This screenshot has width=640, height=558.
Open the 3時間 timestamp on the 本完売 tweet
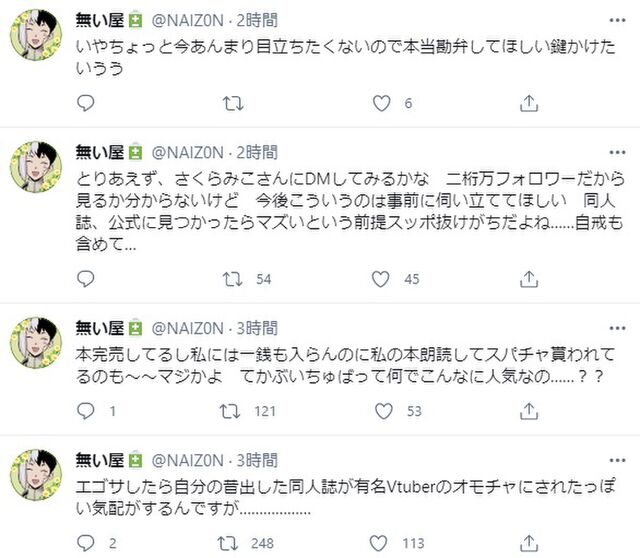pyautogui.click(x=260, y=327)
